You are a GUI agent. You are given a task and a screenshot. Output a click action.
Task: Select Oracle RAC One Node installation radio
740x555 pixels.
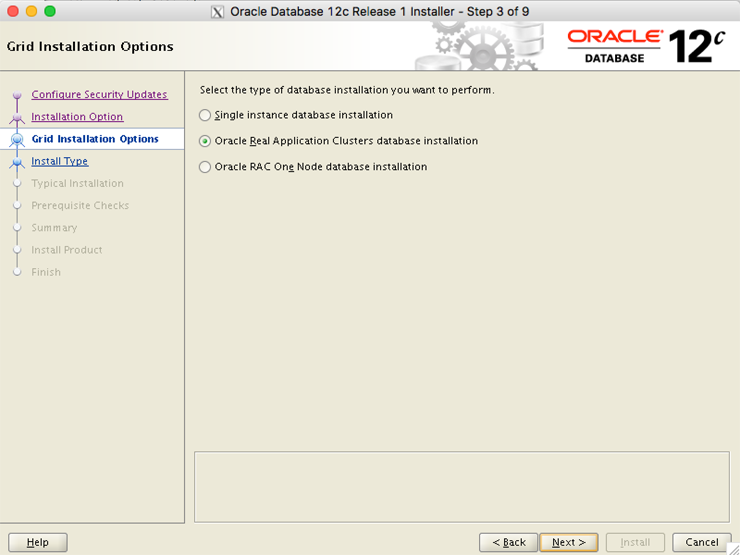pyautogui.click(x=205, y=167)
